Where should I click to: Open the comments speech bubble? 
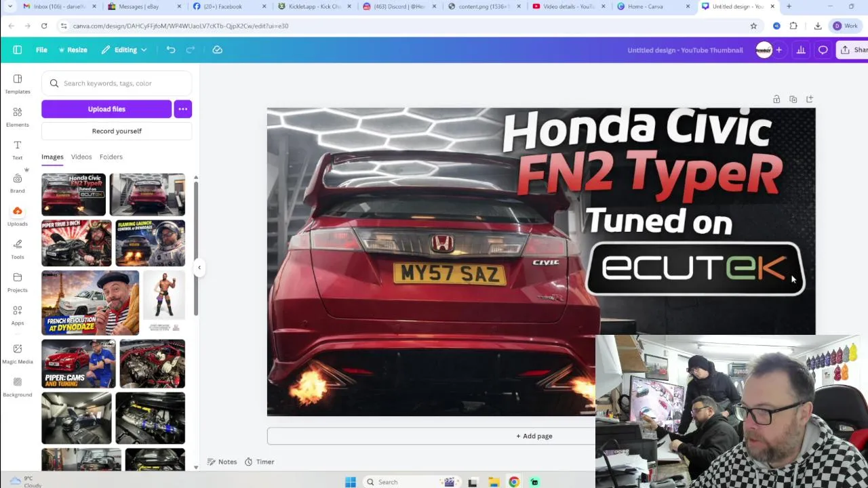click(x=823, y=49)
